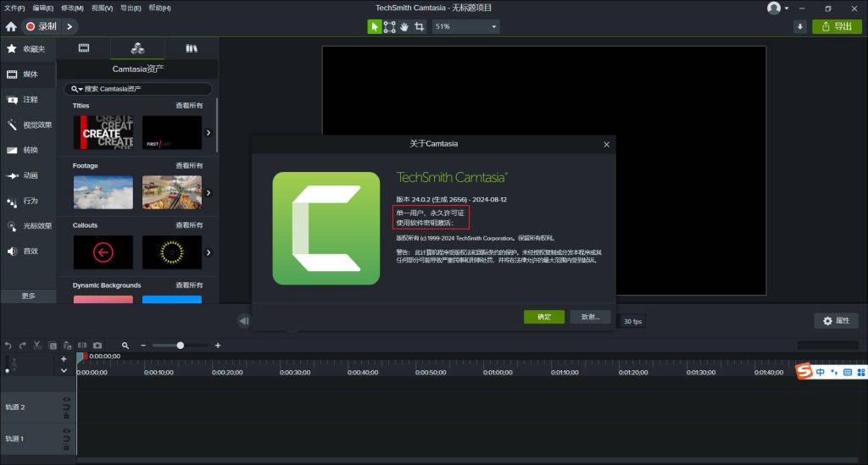Click the scissors Cut icon on timeline
The width and height of the screenshot is (868, 465).
[x=37, y=346]
